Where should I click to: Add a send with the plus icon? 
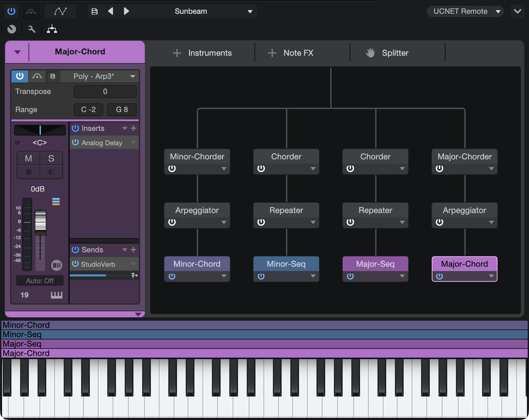click(x=133, y=250)
